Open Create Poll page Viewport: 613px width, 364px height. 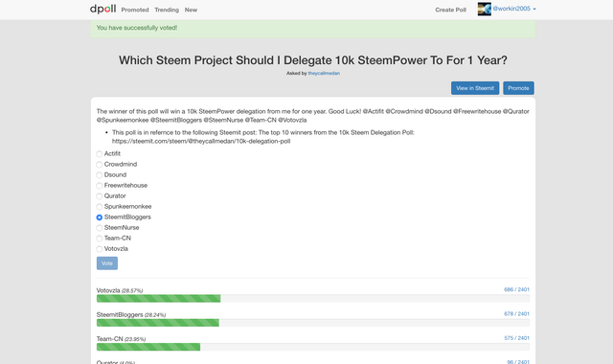(x=451, y=10)
